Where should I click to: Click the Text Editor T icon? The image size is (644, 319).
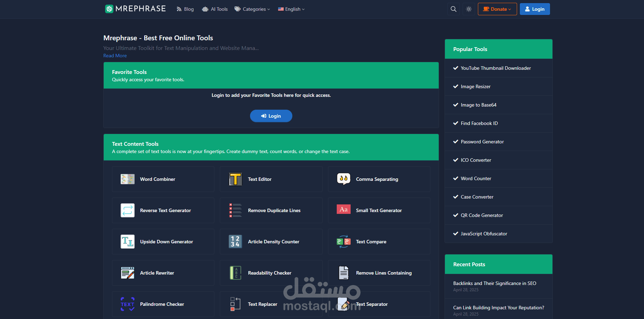235,179
